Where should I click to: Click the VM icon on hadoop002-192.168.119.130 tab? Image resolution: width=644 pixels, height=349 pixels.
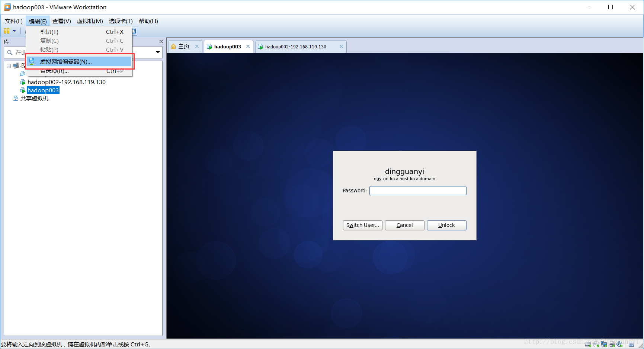tap(260, 47)
